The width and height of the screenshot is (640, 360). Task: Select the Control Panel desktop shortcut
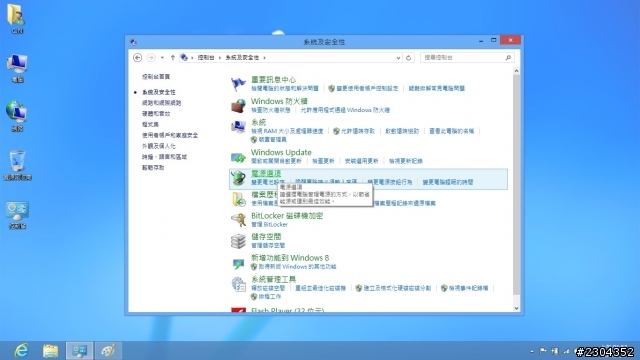(17, 215)
